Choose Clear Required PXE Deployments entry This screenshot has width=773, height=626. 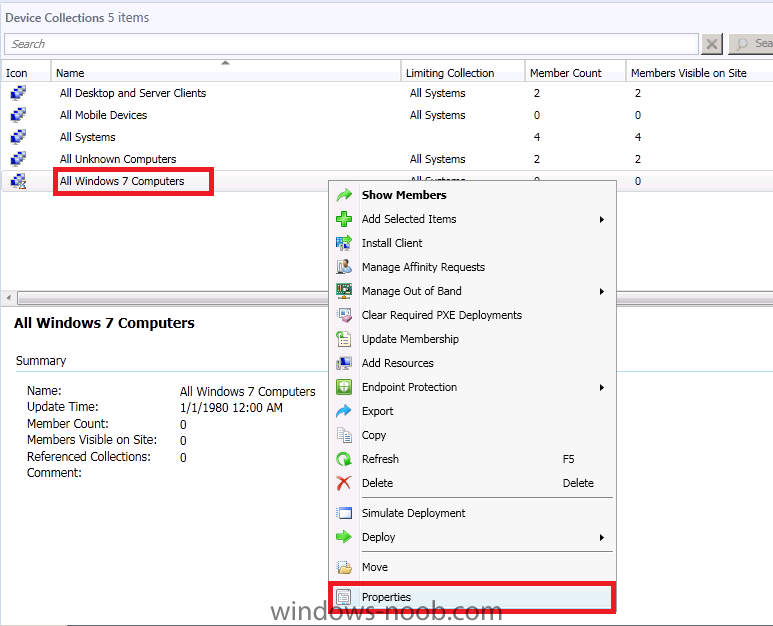(472, 315)
